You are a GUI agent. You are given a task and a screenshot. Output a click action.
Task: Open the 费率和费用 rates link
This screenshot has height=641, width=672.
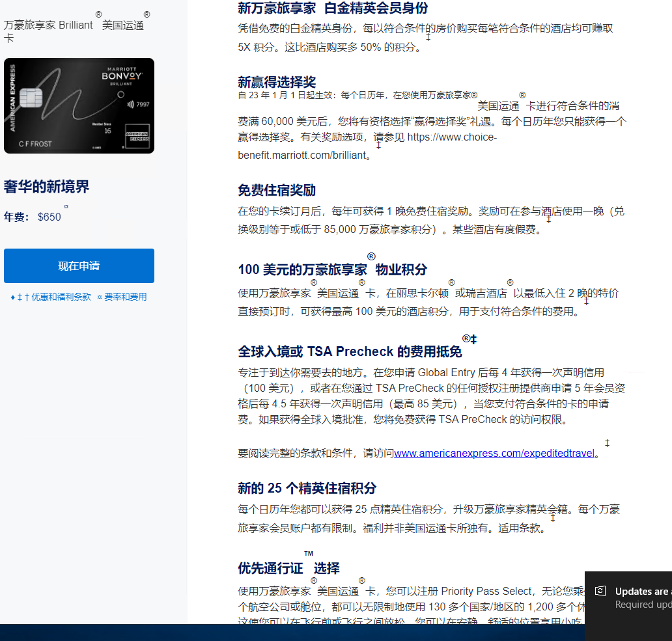click(x=125, y=297)
